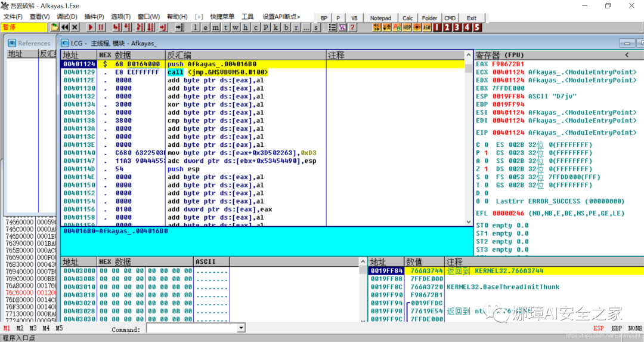Click in the Command input field
Viewport: 644px width, 342px height.
192,328
